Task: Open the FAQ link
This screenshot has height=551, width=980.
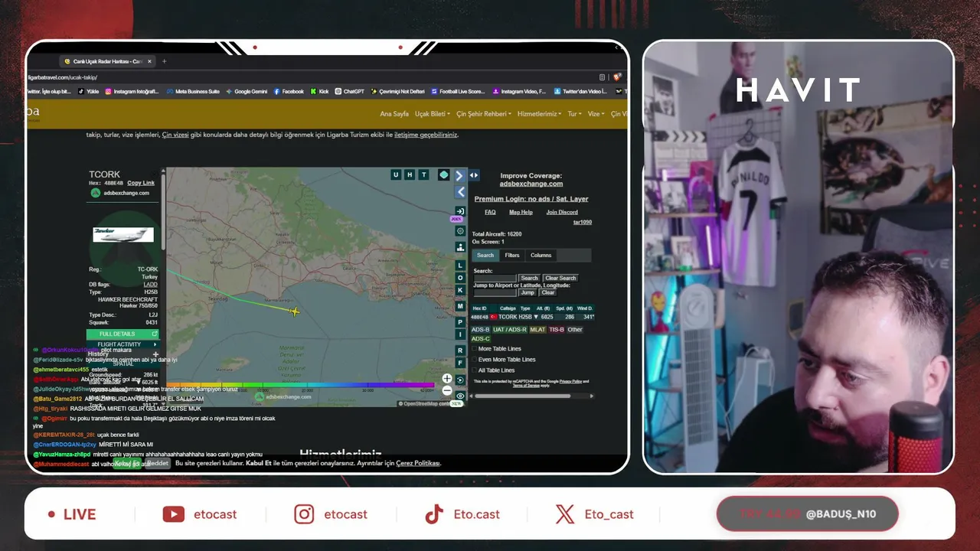Action: pos(490,212)
